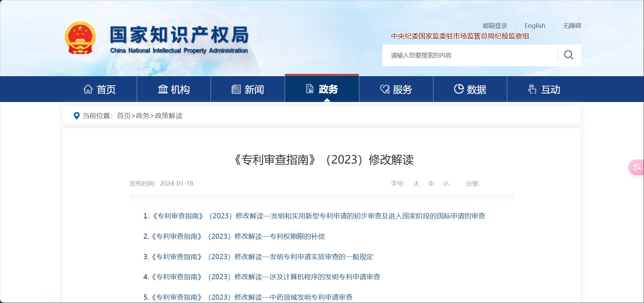Open the 互动 navigation tab

(x=544, y=89)
